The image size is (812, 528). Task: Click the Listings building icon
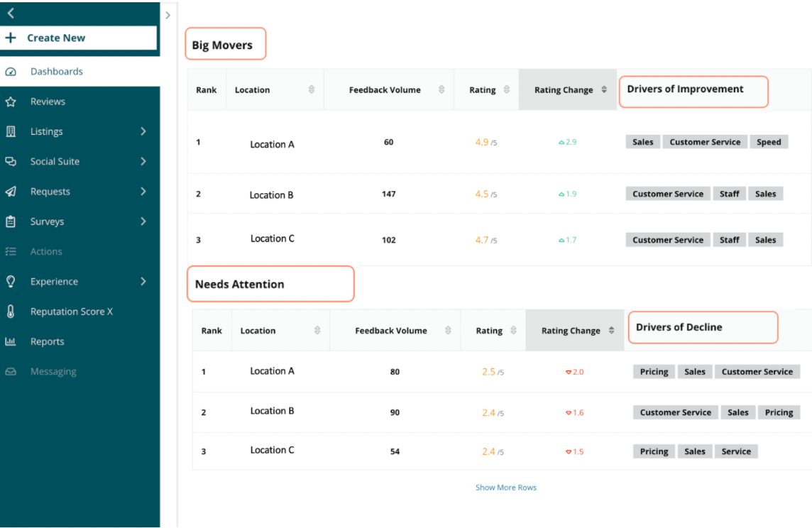[12, 131]
